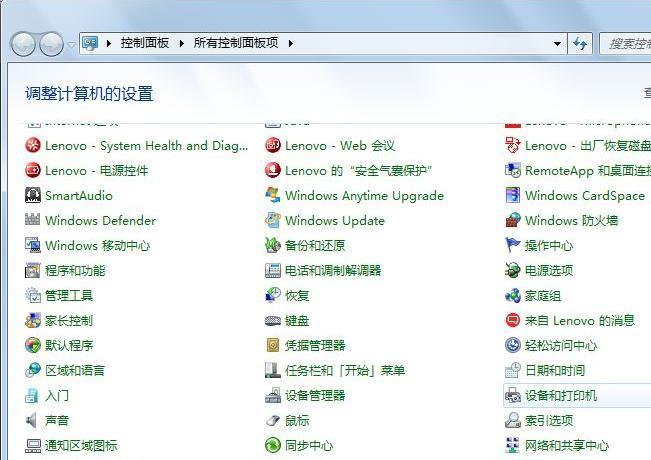Click 电话和调制解调器 icon

(x=273, y=271)
